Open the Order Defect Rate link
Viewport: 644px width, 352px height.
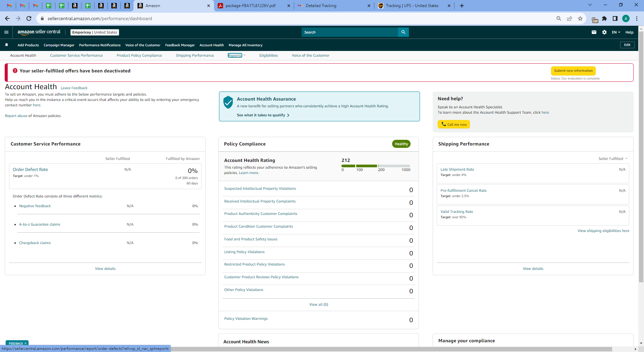[30, 169]
